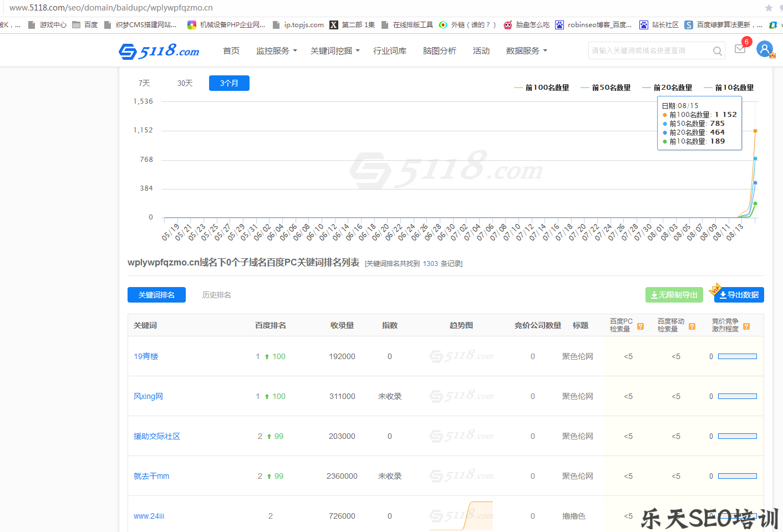Toggle 前100名数量 legend series

pos(542,88)
